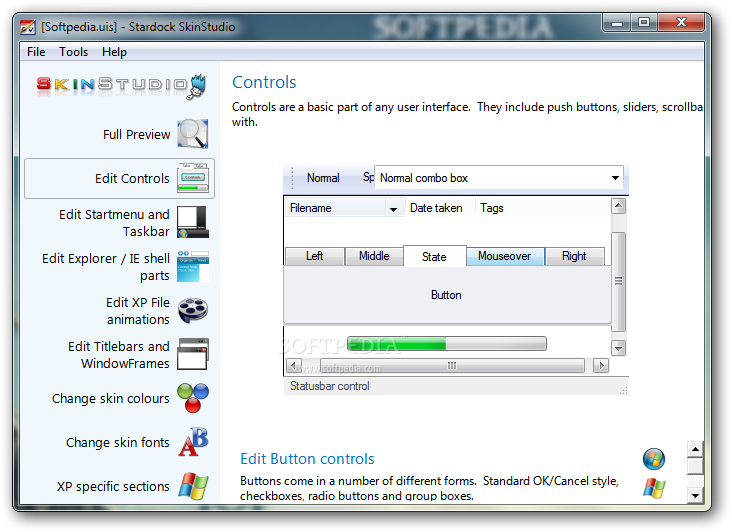732x532 pixels.
Task: Select the Left tab in preview
Action: tap(315, 256)
